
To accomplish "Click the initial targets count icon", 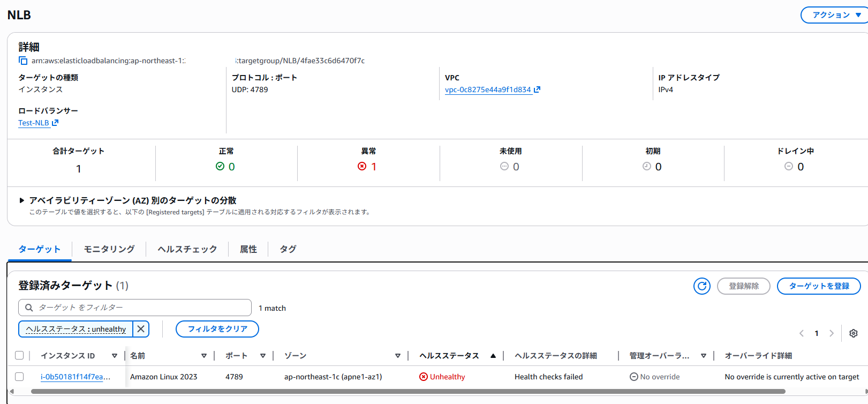I will 647,166.
